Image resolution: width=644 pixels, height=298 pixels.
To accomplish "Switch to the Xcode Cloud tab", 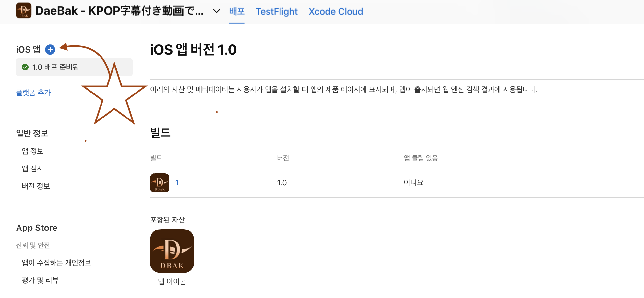I will click(x=336, y=12).
